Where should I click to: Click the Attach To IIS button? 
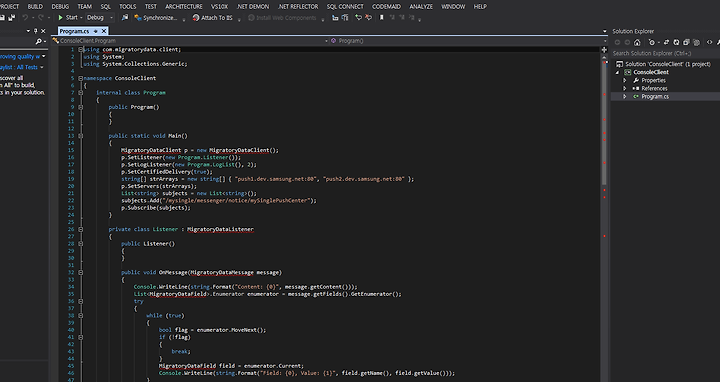(x=213, y=18)
